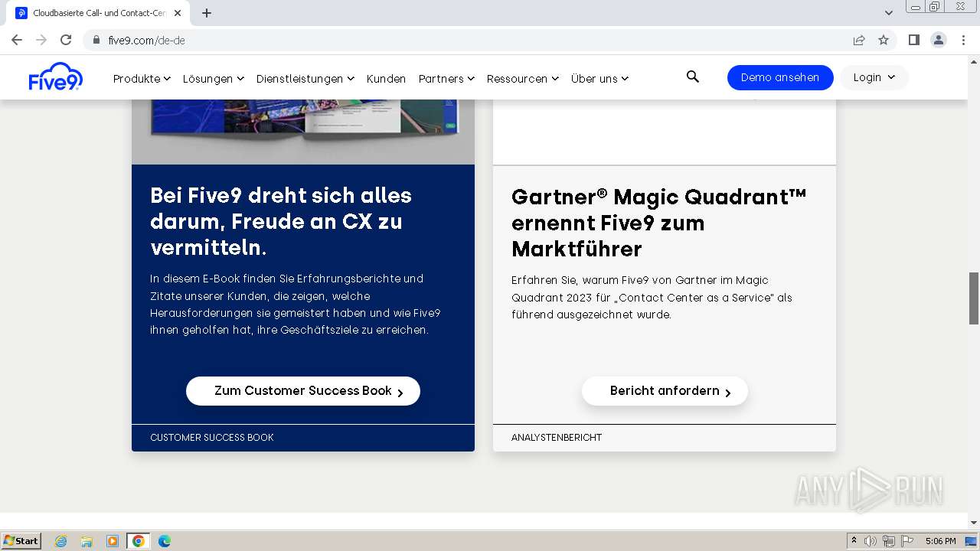Click the volume speaker tray icon
This screenshot has height=551, width=980.
[x=871, y=541]
